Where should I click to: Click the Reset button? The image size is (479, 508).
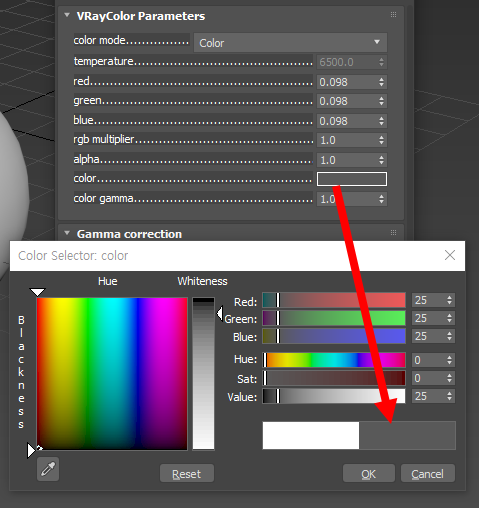(187, 473)
